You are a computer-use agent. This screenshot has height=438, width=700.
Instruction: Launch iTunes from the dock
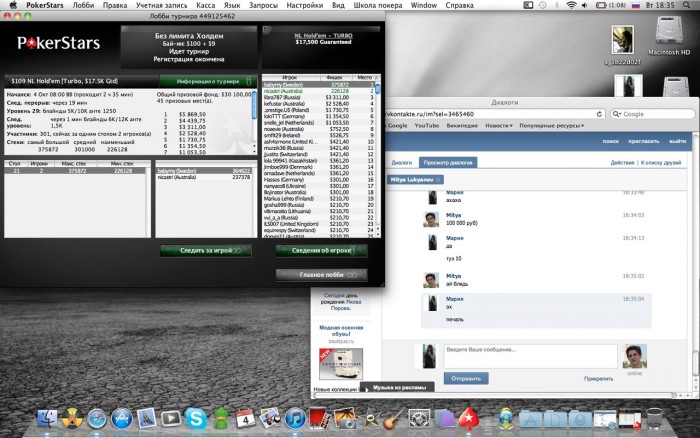pos(295,418)
